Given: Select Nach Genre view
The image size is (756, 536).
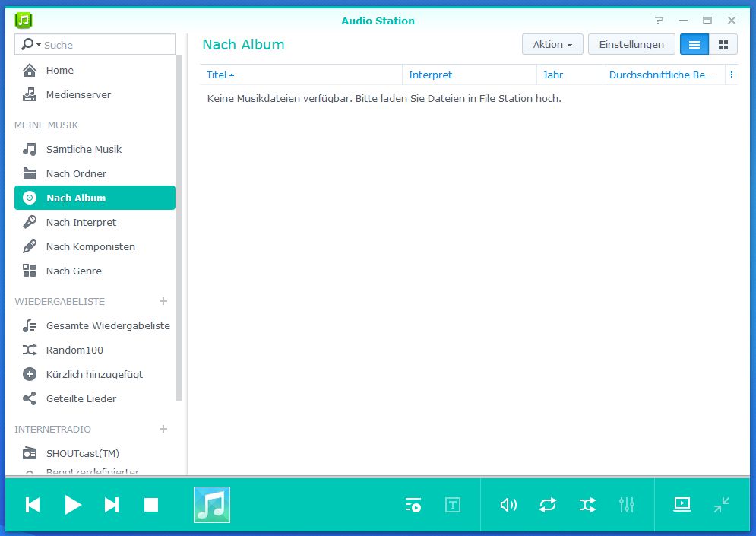Looking at the screenshot, I should 95,271.
